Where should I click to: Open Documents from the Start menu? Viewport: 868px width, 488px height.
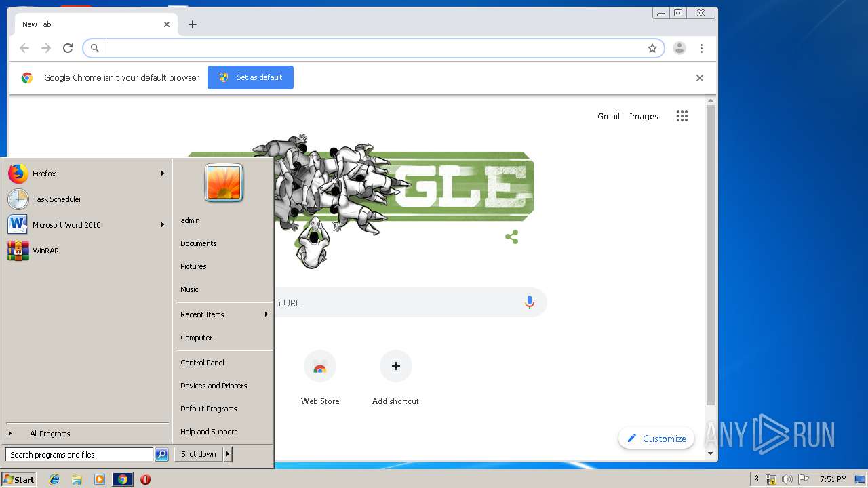click(199, 243)
